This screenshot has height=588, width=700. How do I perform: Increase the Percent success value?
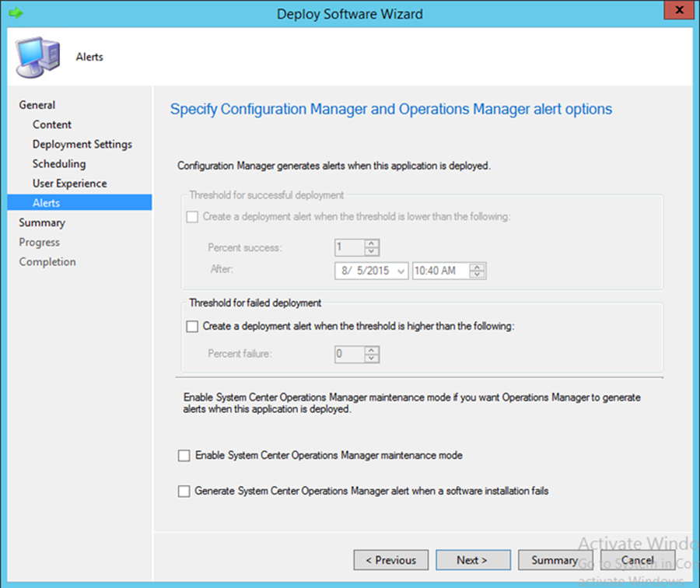click(372, 243)
